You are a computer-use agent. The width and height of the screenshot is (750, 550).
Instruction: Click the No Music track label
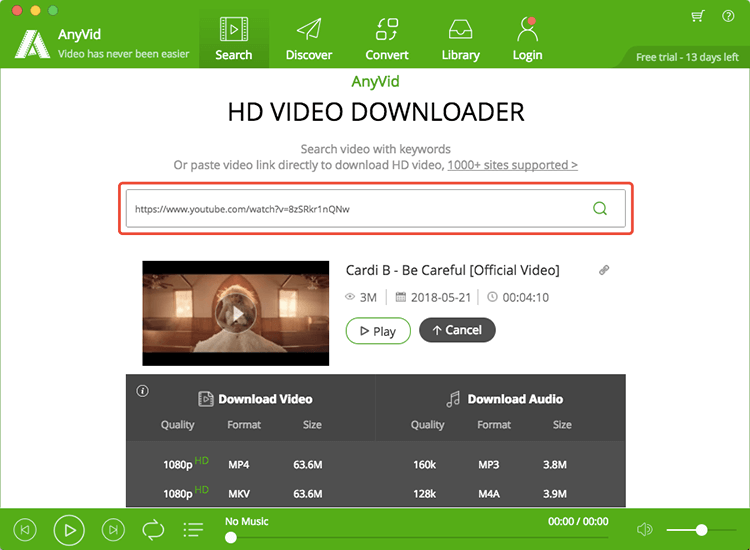click(247, 521)
